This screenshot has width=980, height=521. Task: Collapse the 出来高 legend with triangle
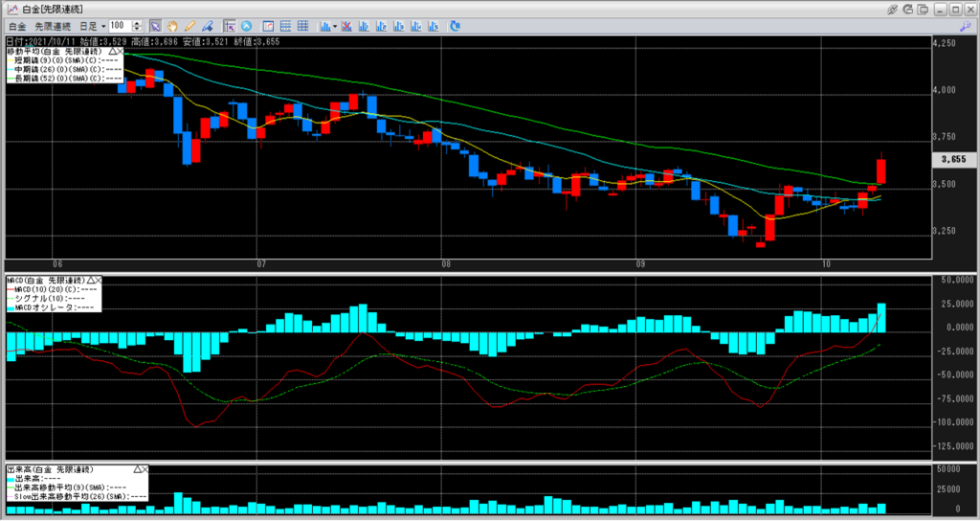tap(135, 470)
